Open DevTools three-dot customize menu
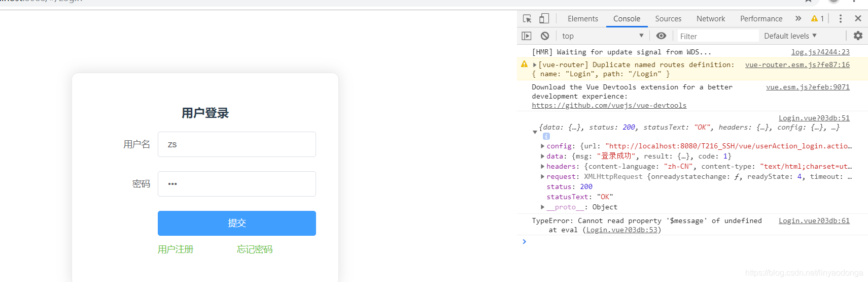 coord(841,19)
